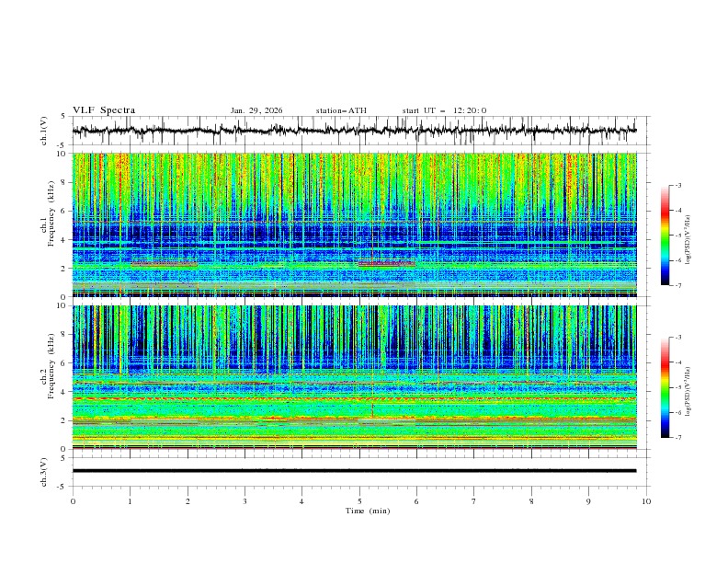Click time axis tick label 1
The height and width of the screenshot is (563, 728).
click(x=131, y=501)
